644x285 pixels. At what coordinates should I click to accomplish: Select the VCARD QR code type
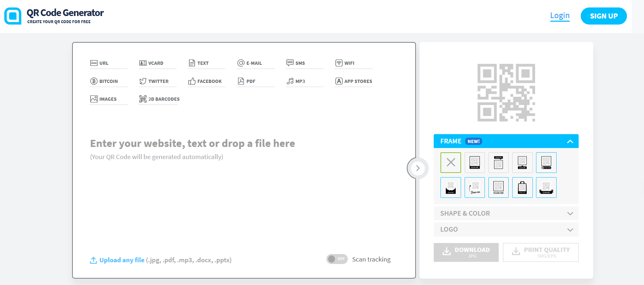click(157, 63)
